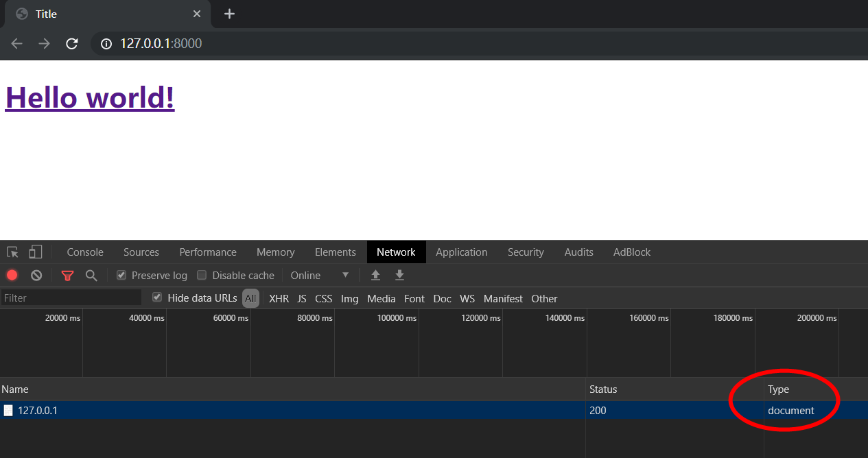
Task: Filter requests by JS
Action: tap(302, 299)
